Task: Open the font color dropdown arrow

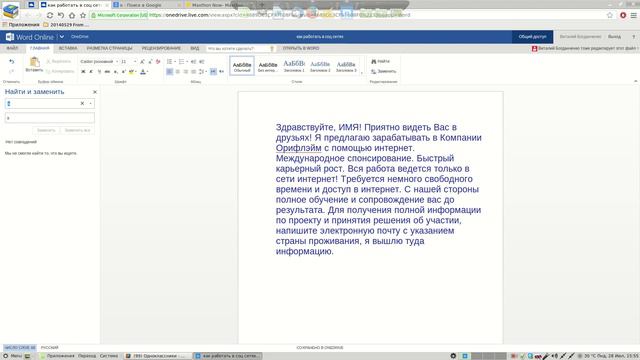Action: (x=147, y=71)
